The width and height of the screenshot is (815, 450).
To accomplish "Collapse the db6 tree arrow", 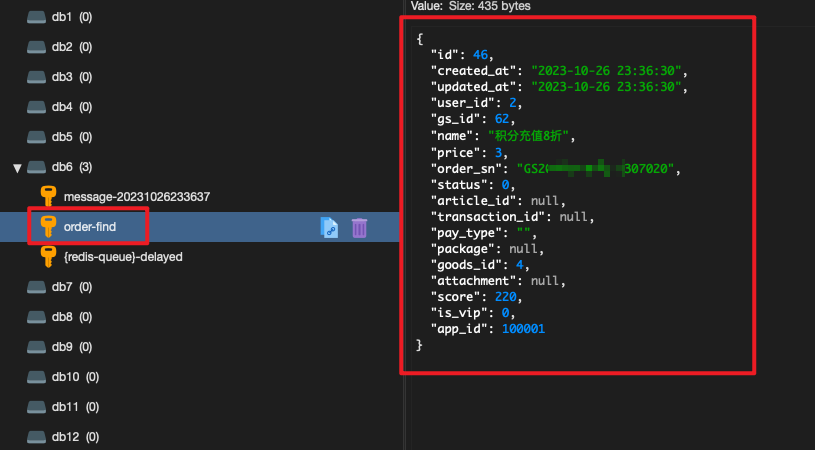I will click(x=17, y=168).
